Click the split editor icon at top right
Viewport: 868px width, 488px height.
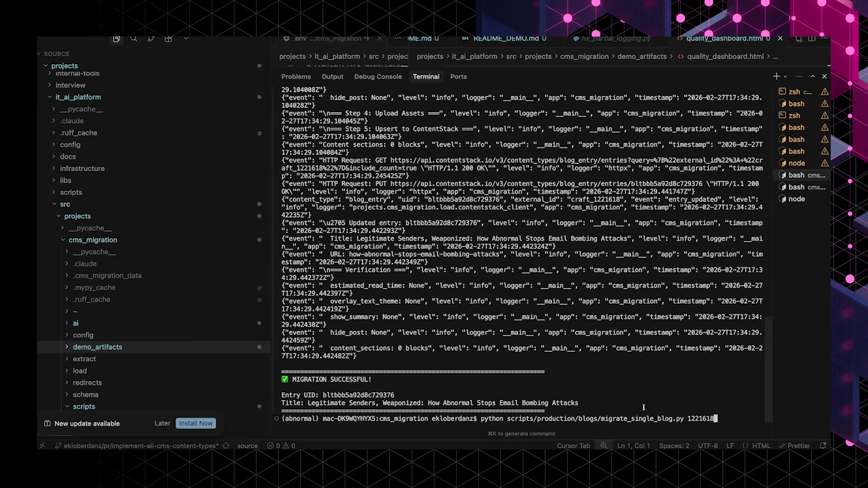pos(811,39)
